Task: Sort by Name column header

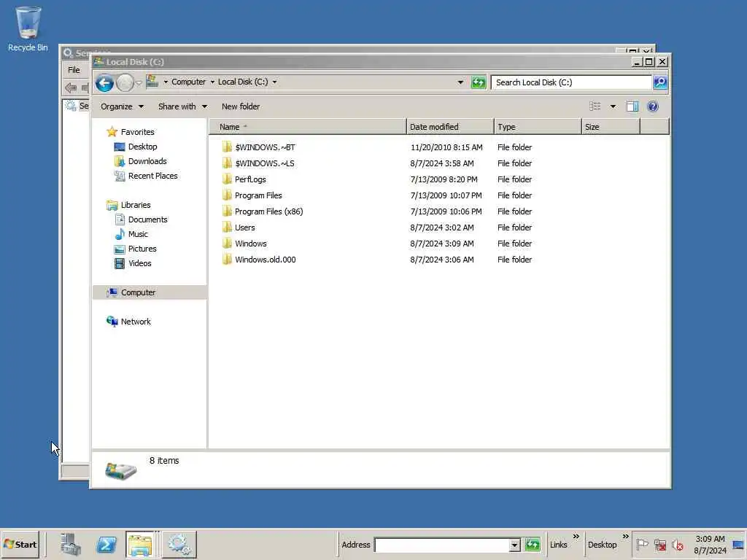Action: click(x=308, y=127)
